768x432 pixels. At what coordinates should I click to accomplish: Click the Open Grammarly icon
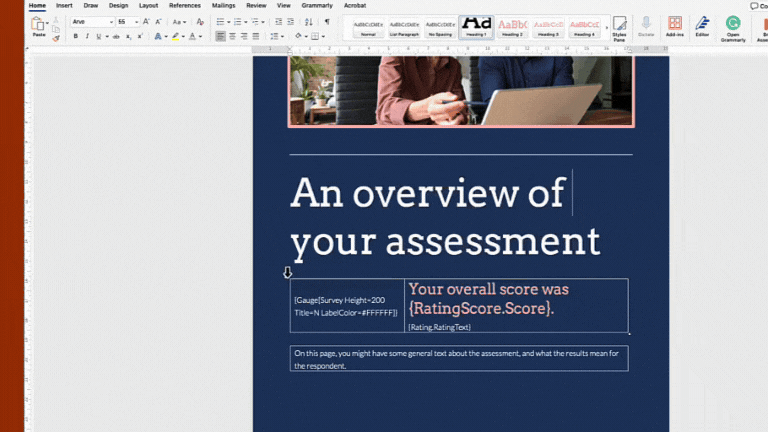click(x=733, y=26)
